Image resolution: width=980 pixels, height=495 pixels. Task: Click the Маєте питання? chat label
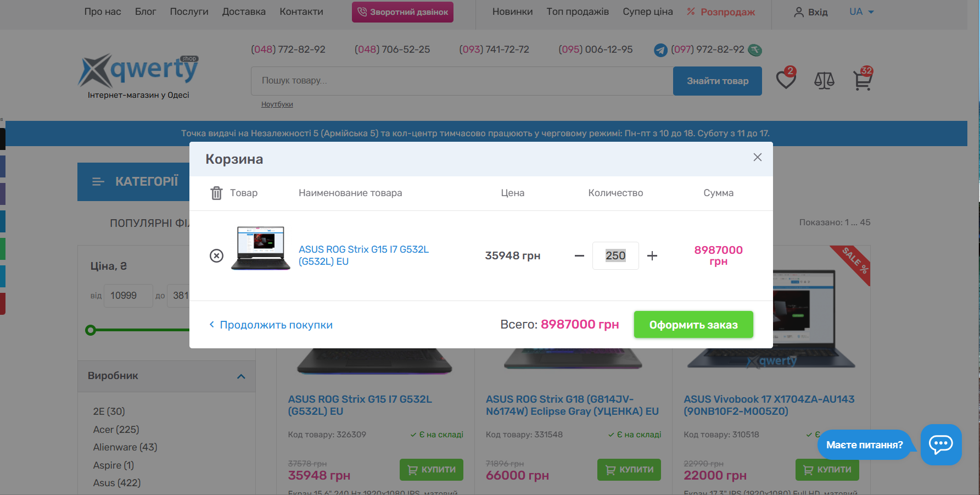(864, 445)
